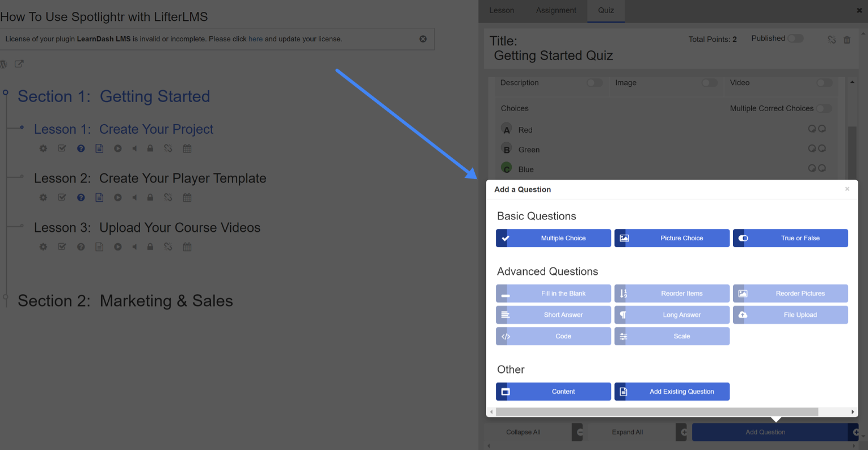Viewport: 868px width, 450px height.
Task: Click the calendar icon for Lesson 2
Action: (187, 198)
